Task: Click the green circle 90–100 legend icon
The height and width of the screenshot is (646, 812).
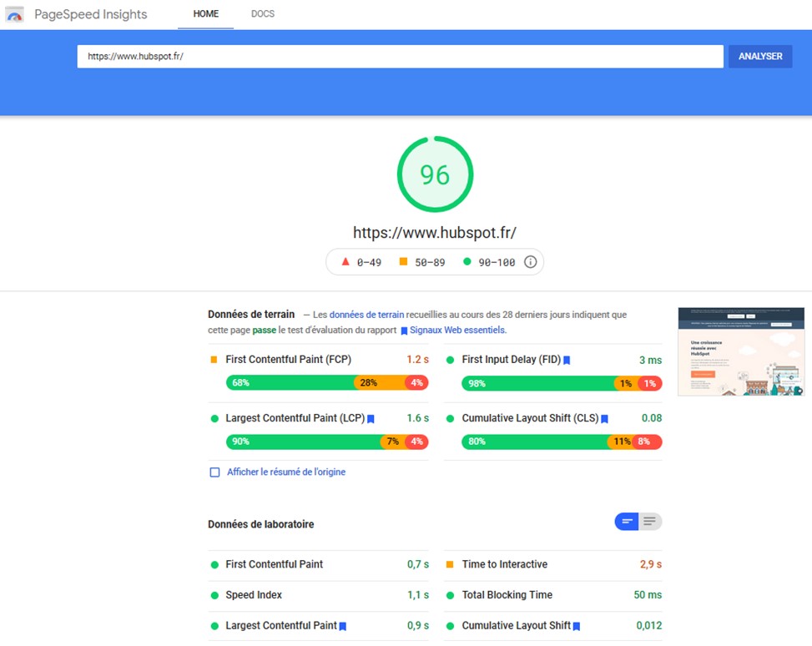Action: [467, 261]
